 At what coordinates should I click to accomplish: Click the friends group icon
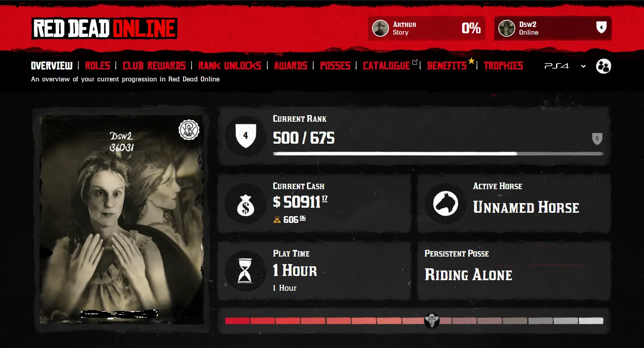coord(603,66)
